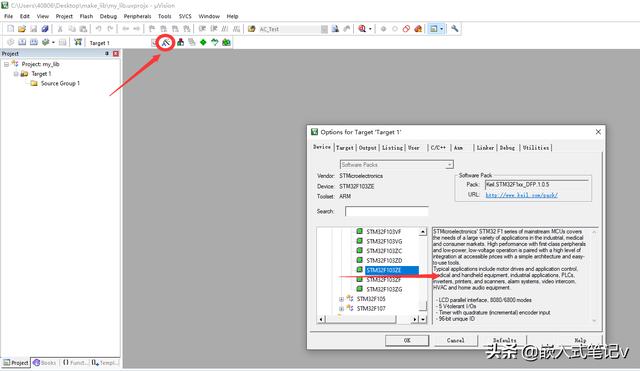
Task: Save the current file
Action: pos(33,29)
